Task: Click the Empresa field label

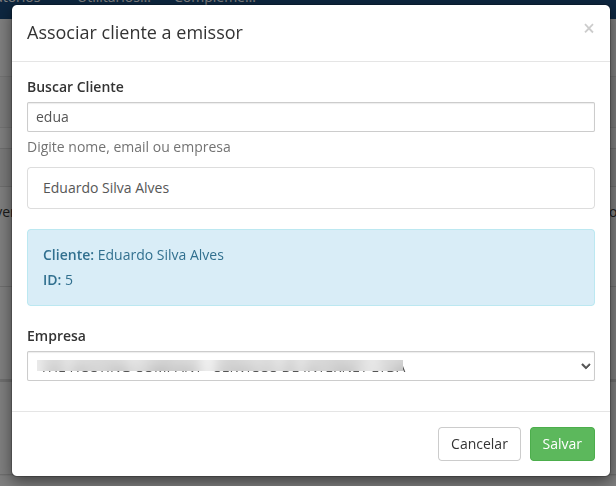Action: pyautogui.click(x=56, y=336)
